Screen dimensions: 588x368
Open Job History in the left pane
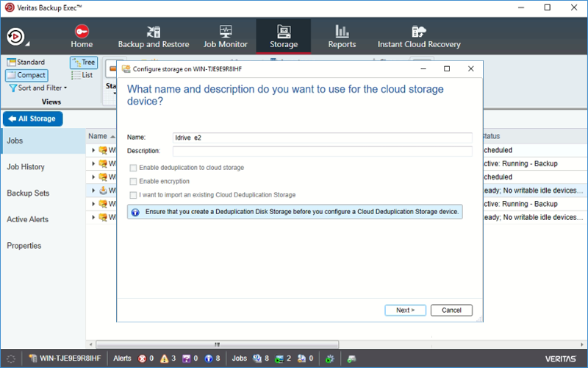coord(43,167)
